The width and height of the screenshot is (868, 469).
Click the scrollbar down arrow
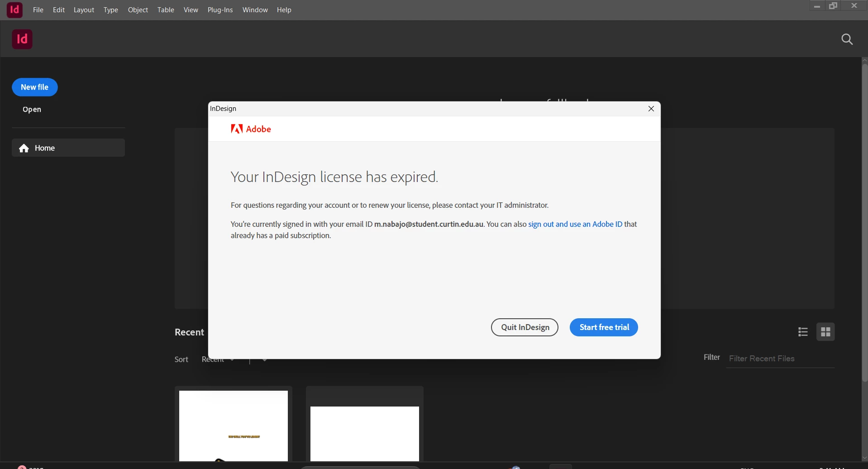click(864, 458)
